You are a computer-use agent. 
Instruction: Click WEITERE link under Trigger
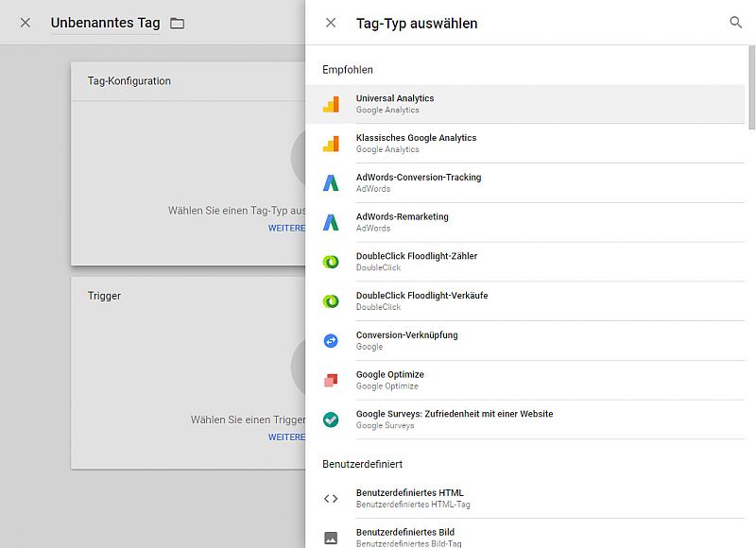tap(286, 437)
